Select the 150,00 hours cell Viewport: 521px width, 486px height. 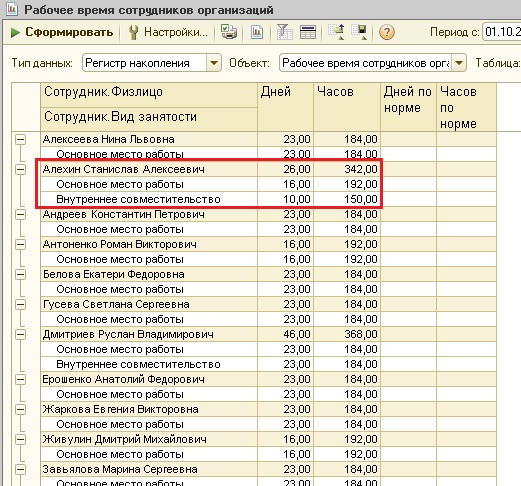click(347, 199)
